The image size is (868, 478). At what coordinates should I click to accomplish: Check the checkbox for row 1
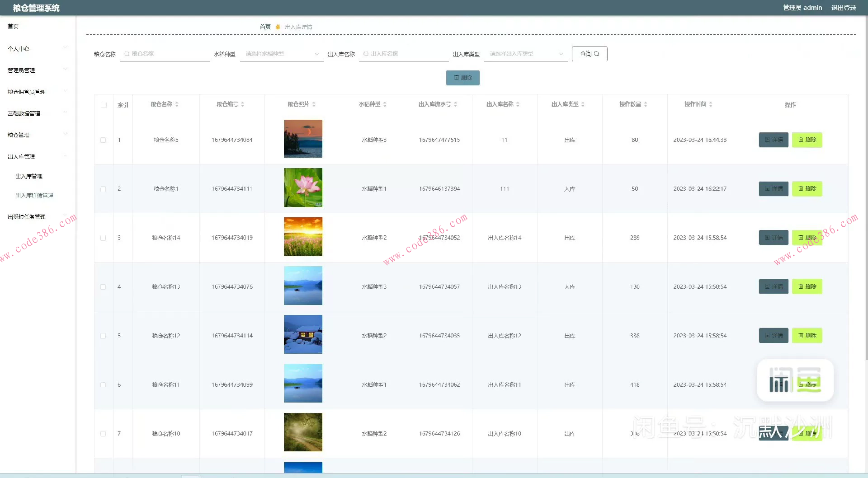click(x=103, y=140)
